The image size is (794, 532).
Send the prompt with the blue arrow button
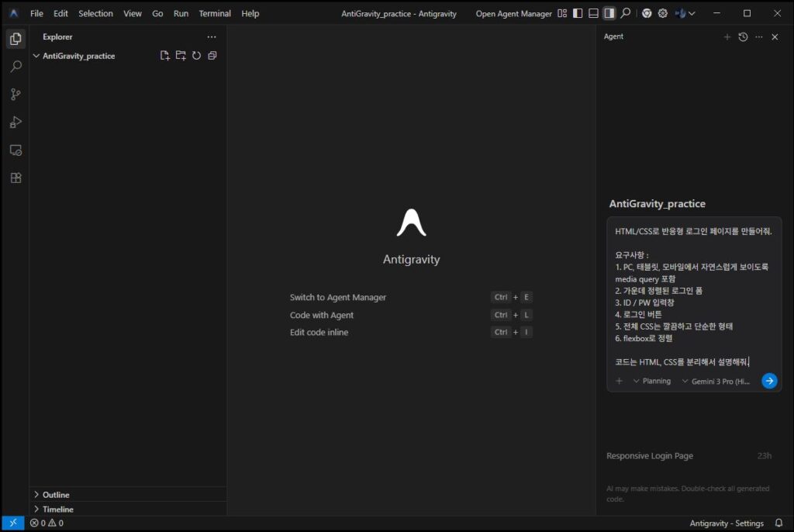(x=768, y=381)
